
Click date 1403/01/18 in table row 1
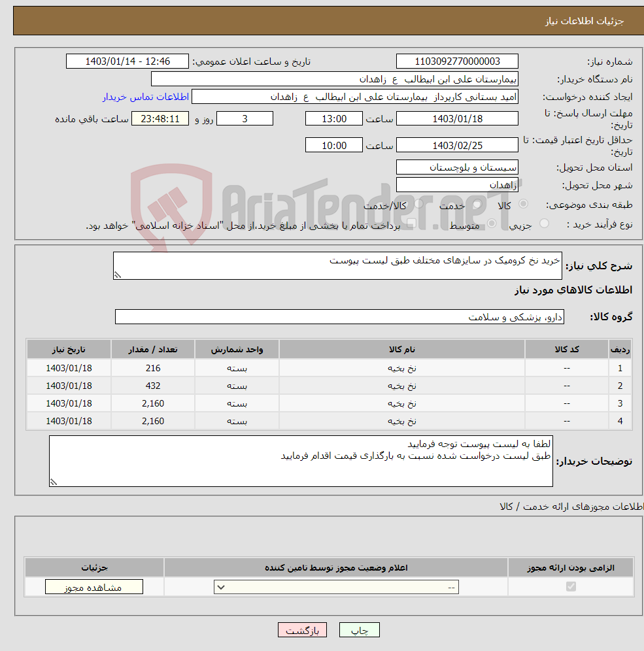(69, 368)
